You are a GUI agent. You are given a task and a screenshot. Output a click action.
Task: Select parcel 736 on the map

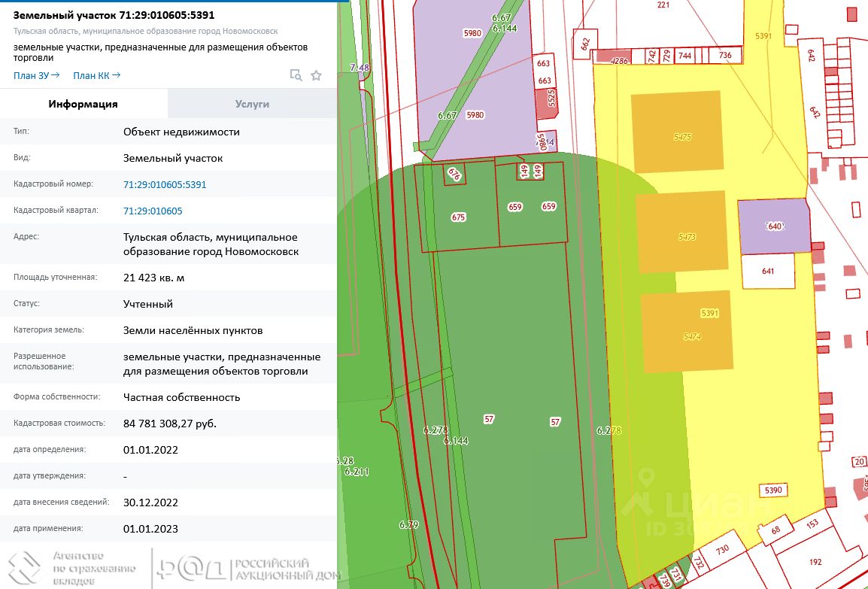click(x=725, y=55)
